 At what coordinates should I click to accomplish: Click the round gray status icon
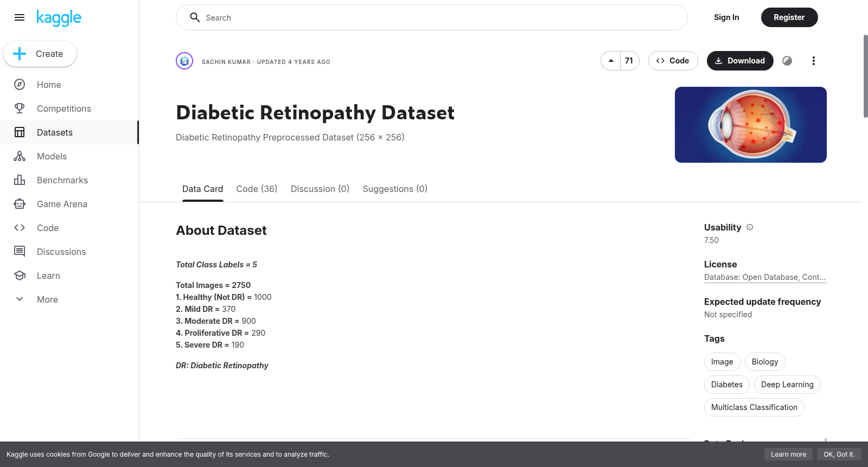point(787,61)
